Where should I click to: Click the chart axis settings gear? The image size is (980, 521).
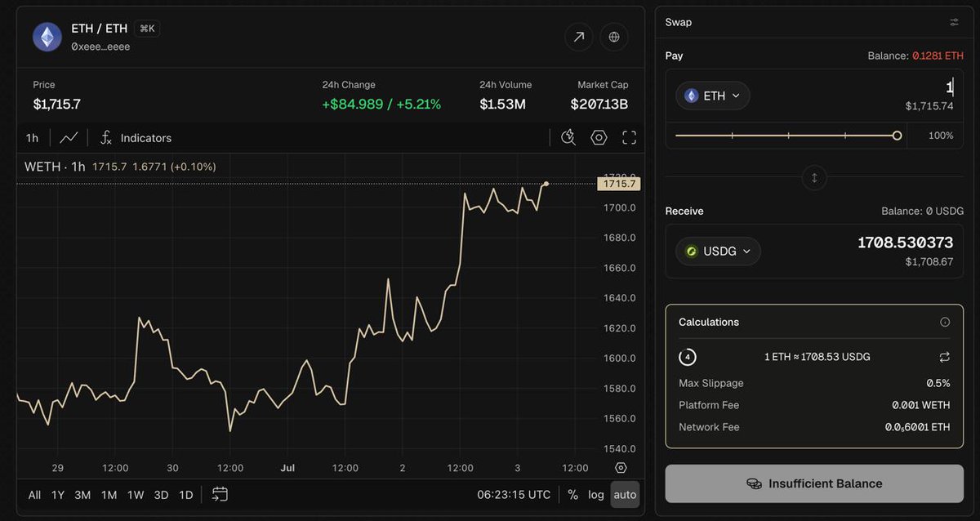tap(621, 468)
